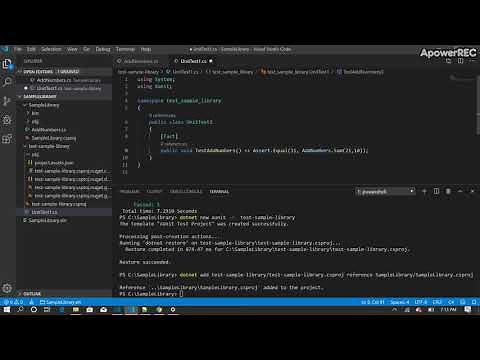Click the line and column indicator
This screenshot has width=480, height=360.
point(373,302)
